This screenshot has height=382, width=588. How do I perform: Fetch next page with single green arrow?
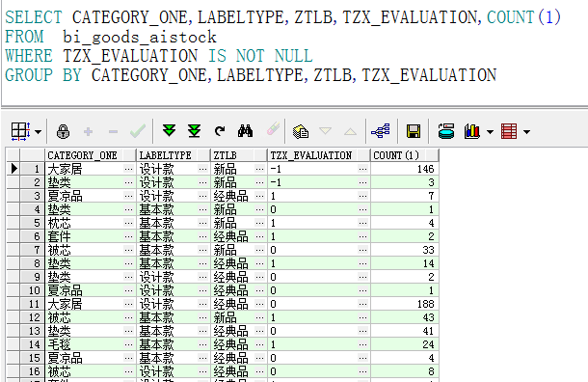169,131
